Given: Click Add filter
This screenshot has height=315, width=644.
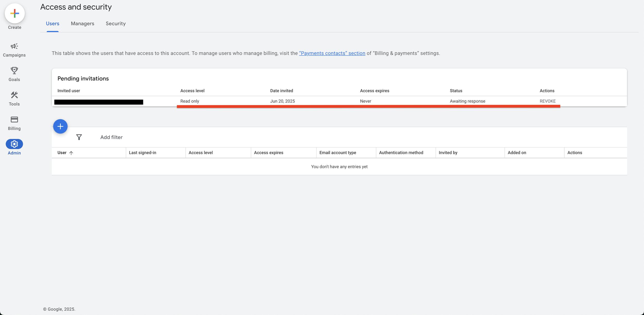Looking at the screenshot, I should point(111,137).
